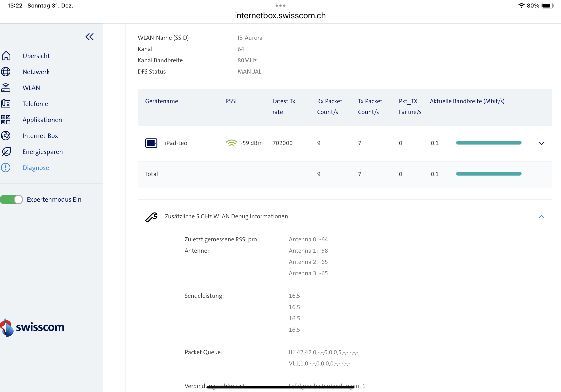This screenshot has width=561, height=392.
Task: Click the Diagnose exclamation icon
Action: click(6, 168)
